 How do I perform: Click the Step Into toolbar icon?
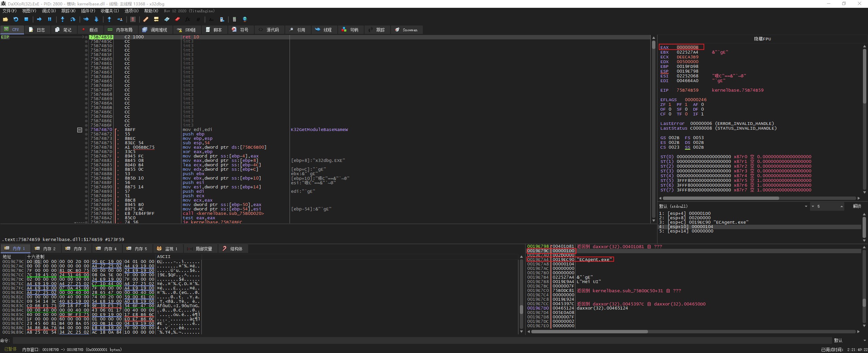click(62, 19)
